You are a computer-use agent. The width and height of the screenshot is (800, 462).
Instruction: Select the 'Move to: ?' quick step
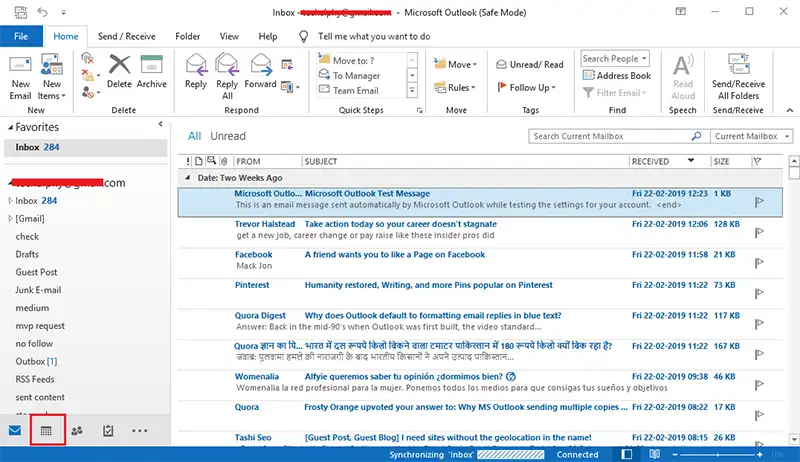(353, 60)
